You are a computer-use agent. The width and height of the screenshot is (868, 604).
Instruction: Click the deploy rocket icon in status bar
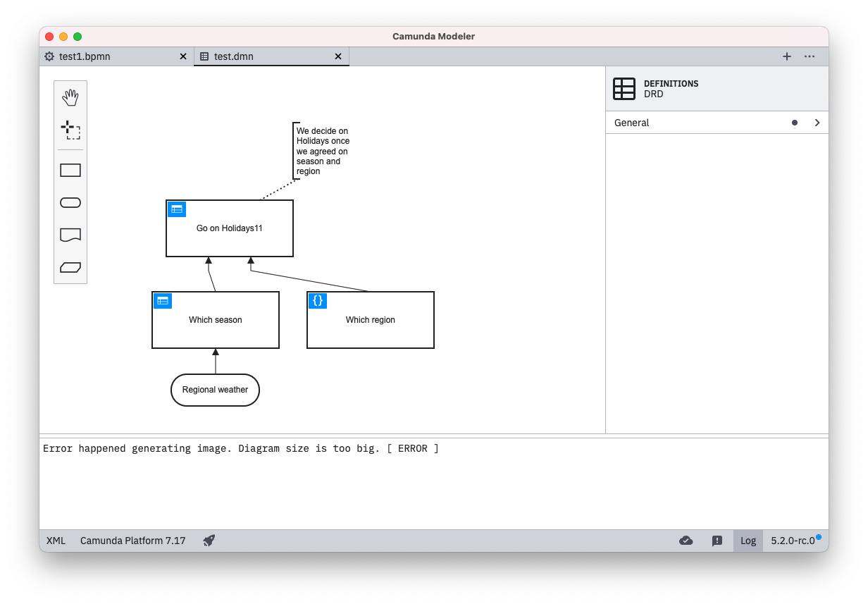pyautogui.click(x=209, y=541)
